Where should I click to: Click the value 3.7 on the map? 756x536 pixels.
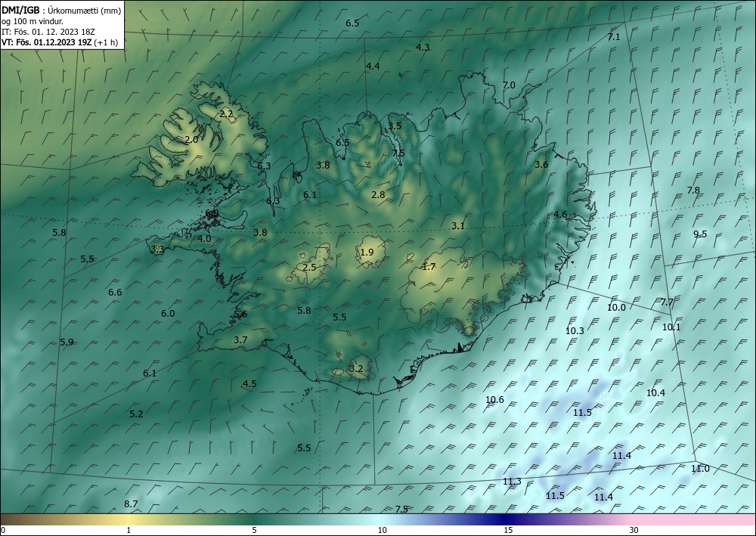coord(240,340)
